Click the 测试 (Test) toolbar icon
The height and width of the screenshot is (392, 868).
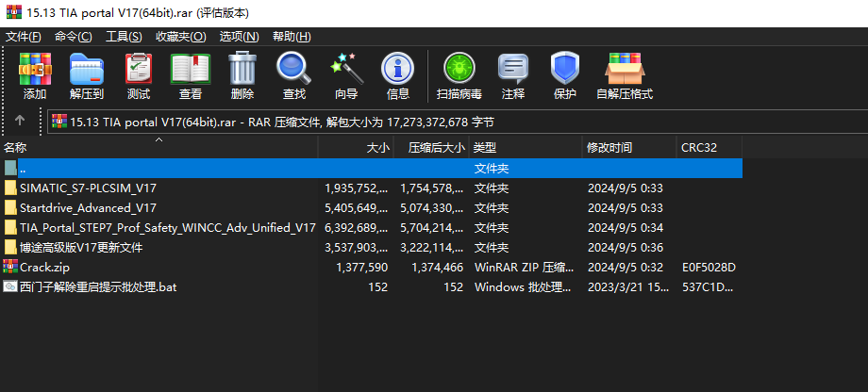[139, 69]
